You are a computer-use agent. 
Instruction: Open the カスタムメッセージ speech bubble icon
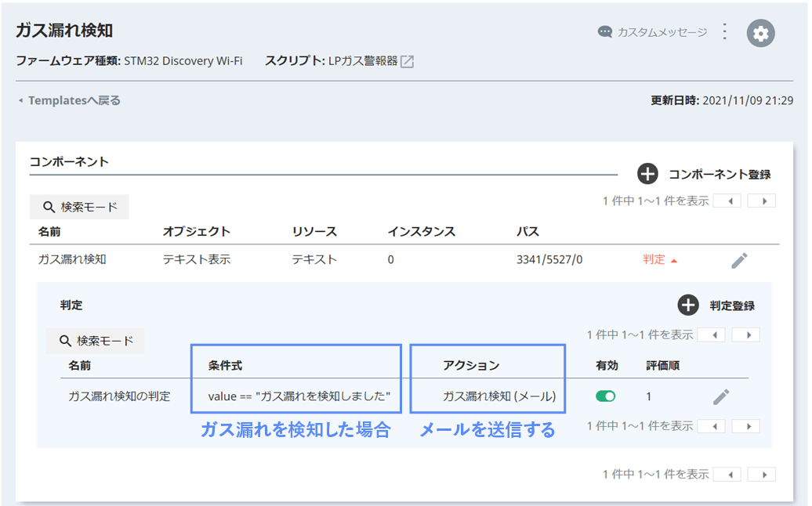[x=606, y=31]
